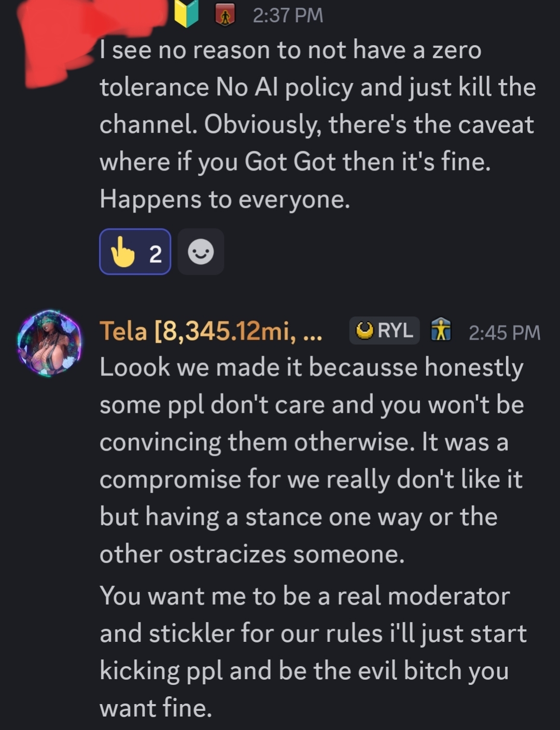Expand the truncated username ellipsis after 8,345.12mi
Image resolution: width=560 pixels, height=730 pixels.
(312, 332)
